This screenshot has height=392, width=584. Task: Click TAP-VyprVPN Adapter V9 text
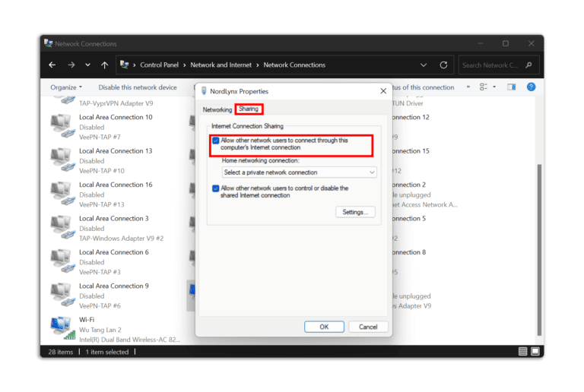(116, 103)
